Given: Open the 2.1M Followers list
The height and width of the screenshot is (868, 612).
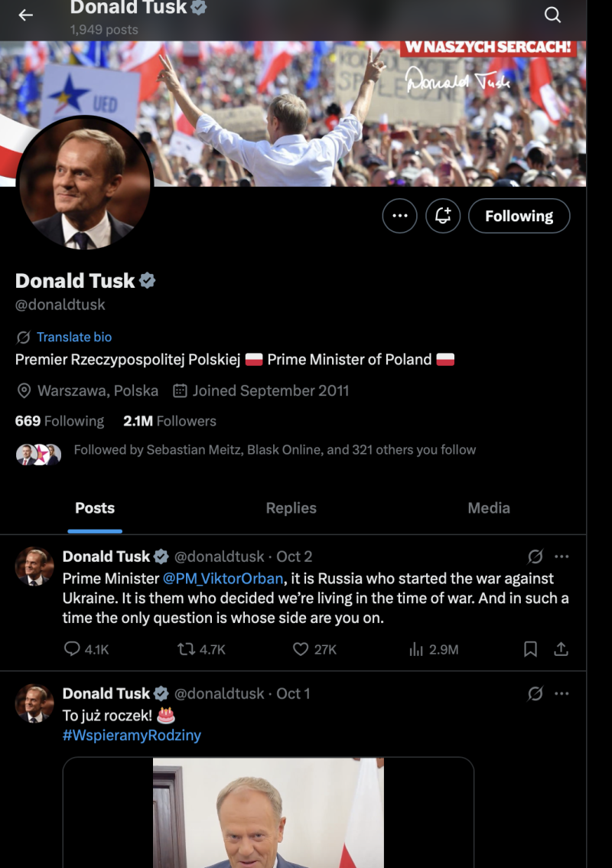Looking at the screenshot, I should coord(170,421).
